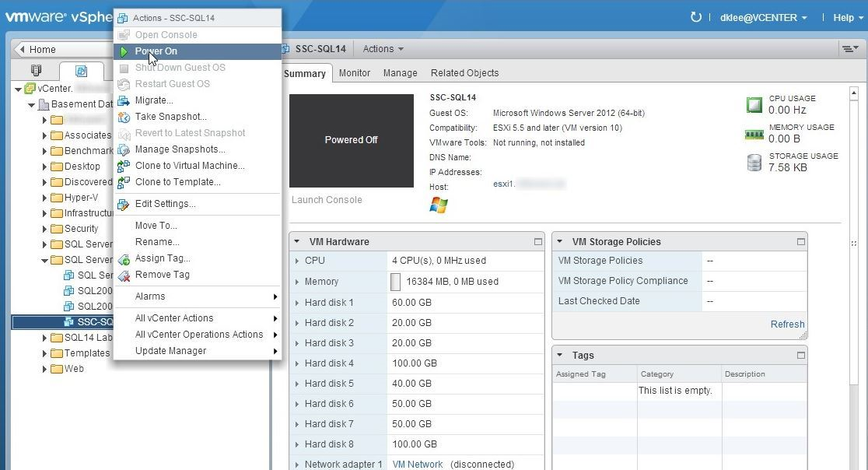Click the memory usage icon
868x470 pixels.
point(754,134)
